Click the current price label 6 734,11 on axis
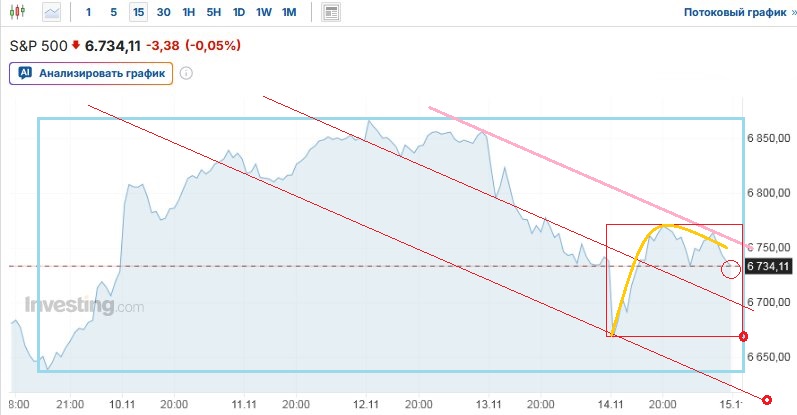The image size is (797, 415). coord(769,266)
